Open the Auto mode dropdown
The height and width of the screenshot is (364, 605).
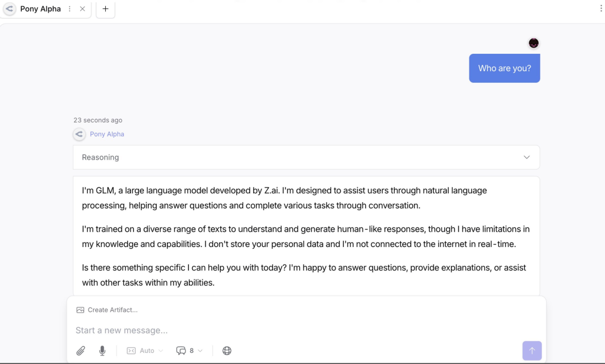pyautogui.click(x=145, y=351)
